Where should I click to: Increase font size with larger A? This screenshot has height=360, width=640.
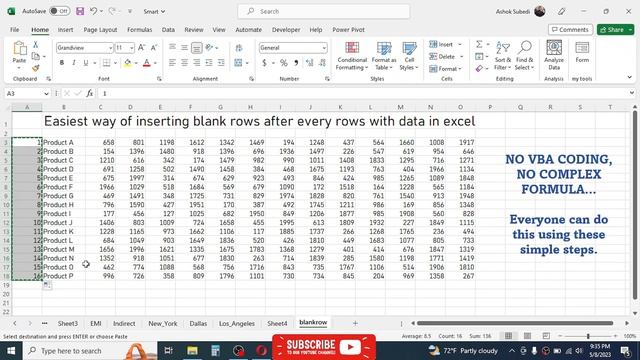pos(141,48)
